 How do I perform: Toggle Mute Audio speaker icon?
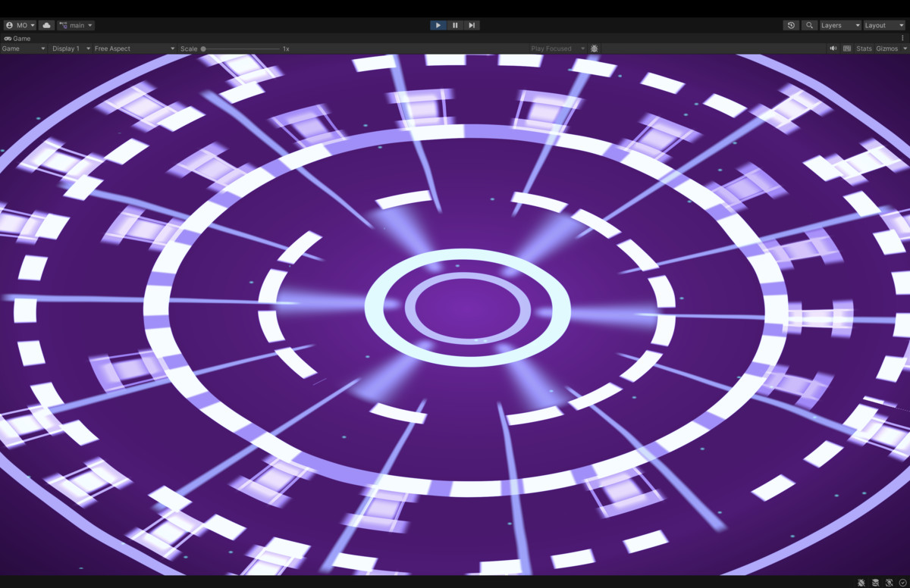(x=833, y=48)
